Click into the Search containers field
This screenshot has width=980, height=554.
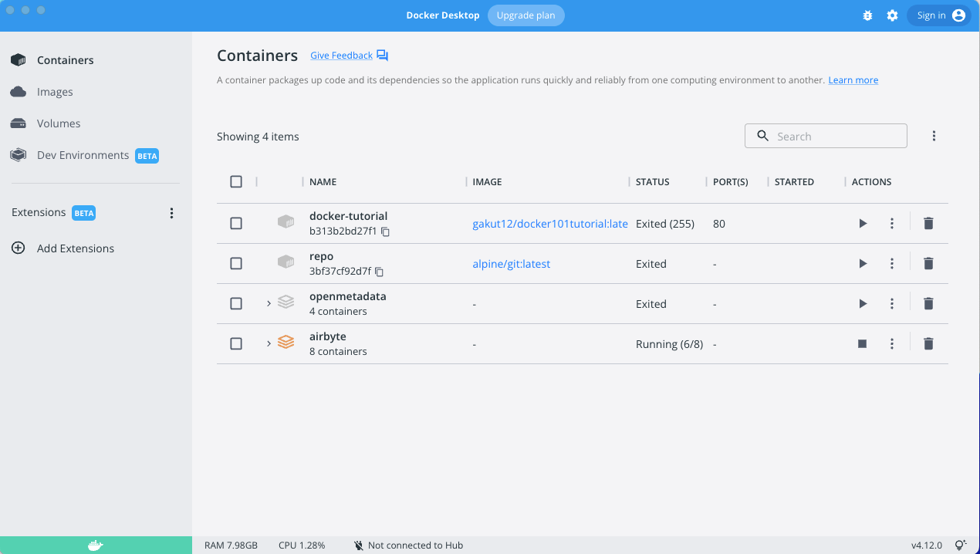(x=826, y=136)
